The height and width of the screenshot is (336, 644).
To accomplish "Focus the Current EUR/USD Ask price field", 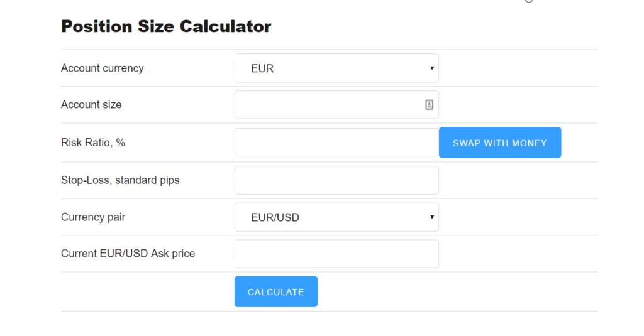I will coord(336,254).
